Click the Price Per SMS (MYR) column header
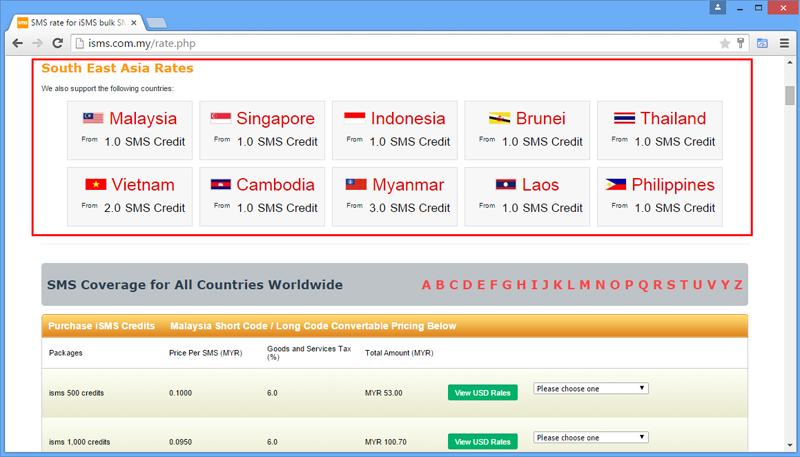 point(206,353)
